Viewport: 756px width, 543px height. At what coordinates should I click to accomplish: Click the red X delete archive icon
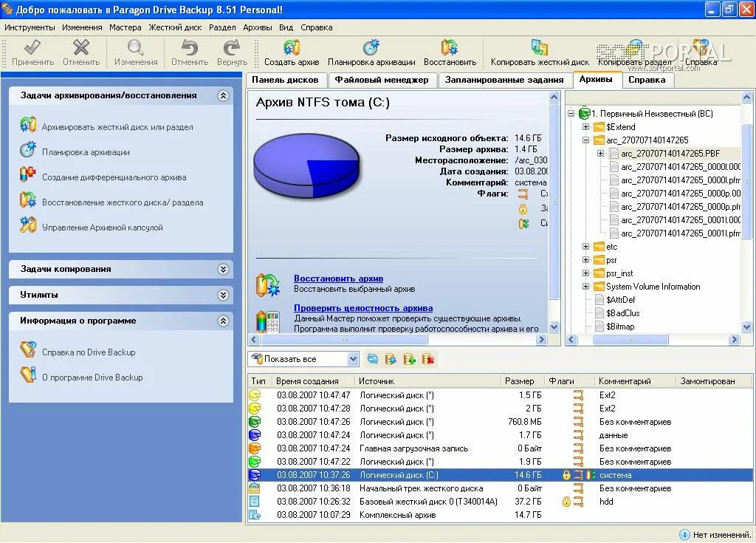[x=428, y=358]
